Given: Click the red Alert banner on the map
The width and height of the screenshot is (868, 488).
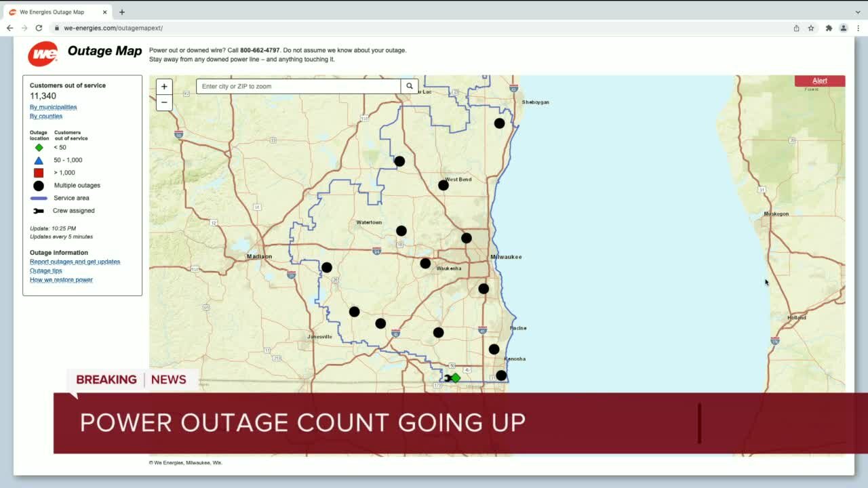Looking at the screenshot, I should click(x=820, y=81).
